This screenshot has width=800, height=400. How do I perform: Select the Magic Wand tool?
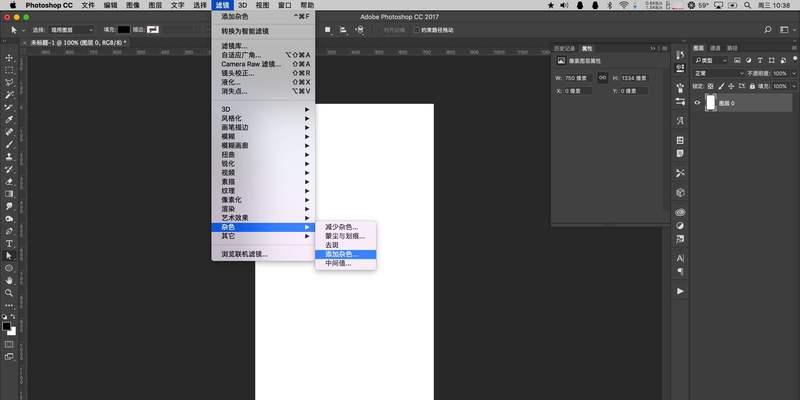pyautogui.click(x=9, y=95)
